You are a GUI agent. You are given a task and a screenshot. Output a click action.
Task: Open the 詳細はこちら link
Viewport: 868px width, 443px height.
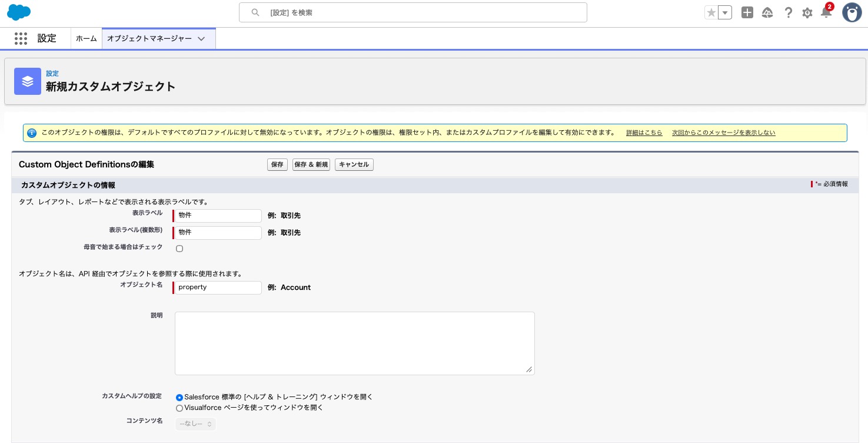[644, 133]
